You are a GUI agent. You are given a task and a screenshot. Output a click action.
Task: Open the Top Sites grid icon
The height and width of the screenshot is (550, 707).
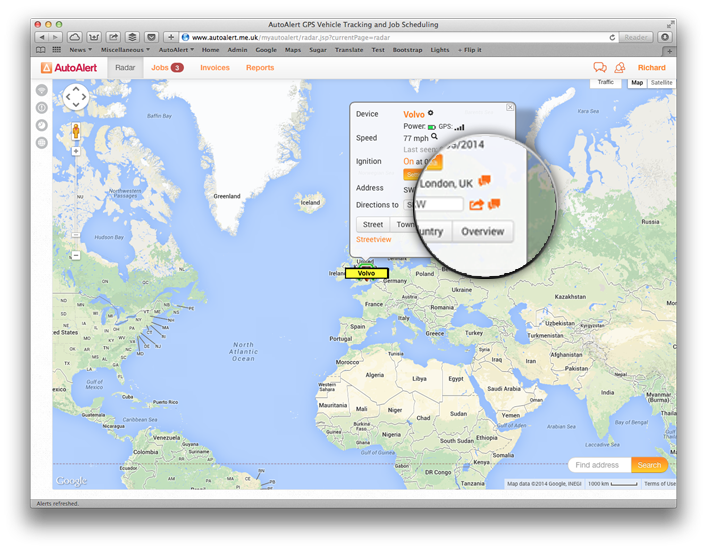(56, 50)
